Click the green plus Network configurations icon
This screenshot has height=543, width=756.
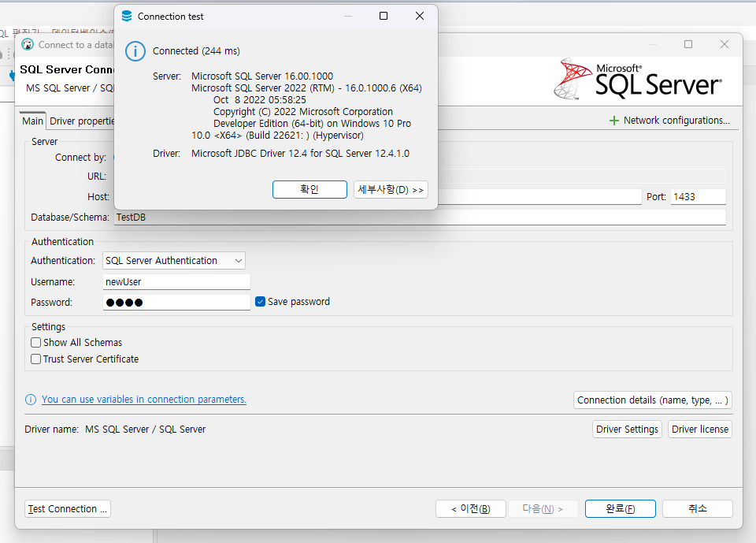click(x=613, y=121)
